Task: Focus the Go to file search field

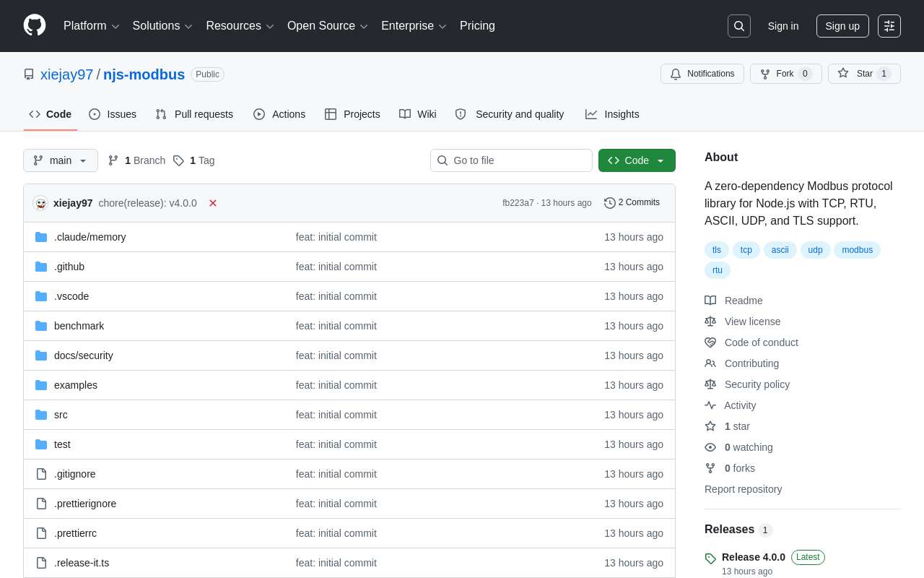Action: click(x=511, y=160)
